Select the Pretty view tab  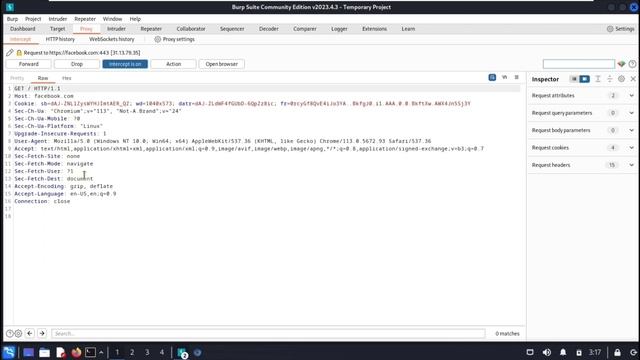coord(17,78)
